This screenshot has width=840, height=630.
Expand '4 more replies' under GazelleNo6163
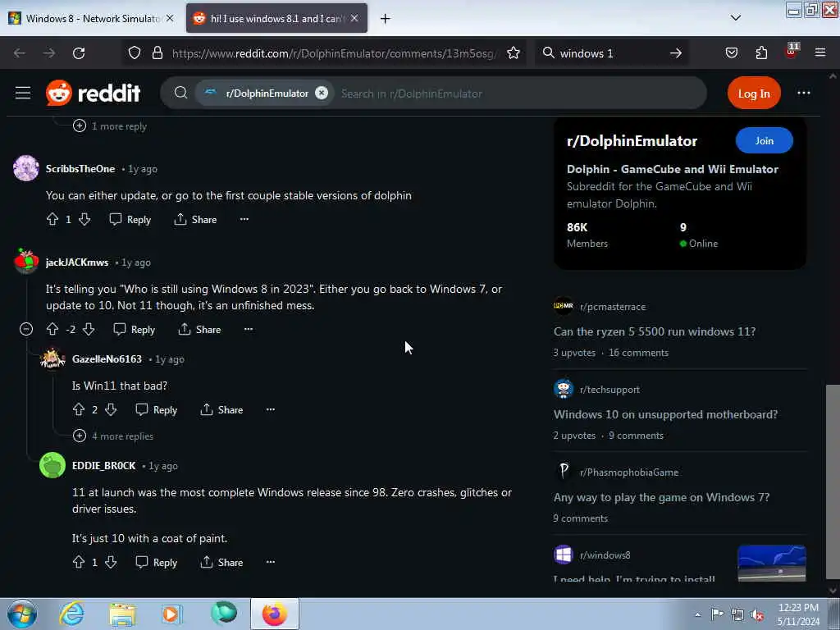[113, 436]
